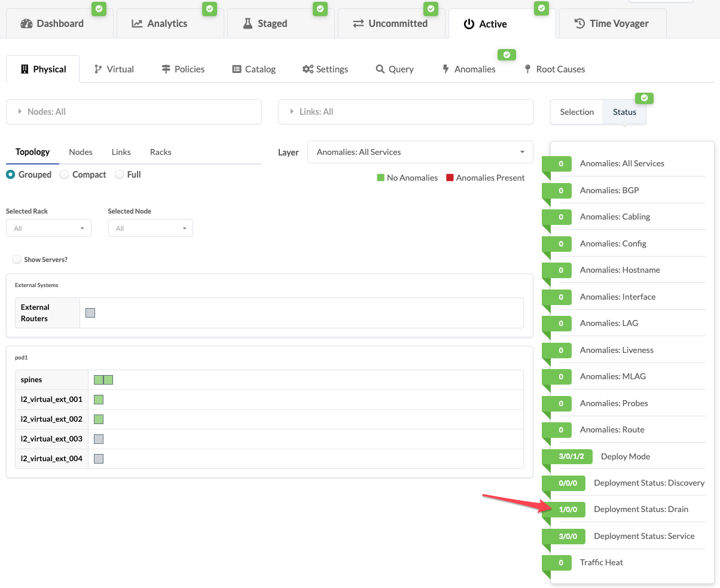This screenshot has width=720, height=588.
Task: Click the green check badge above Status
Action: coord(644,98)
